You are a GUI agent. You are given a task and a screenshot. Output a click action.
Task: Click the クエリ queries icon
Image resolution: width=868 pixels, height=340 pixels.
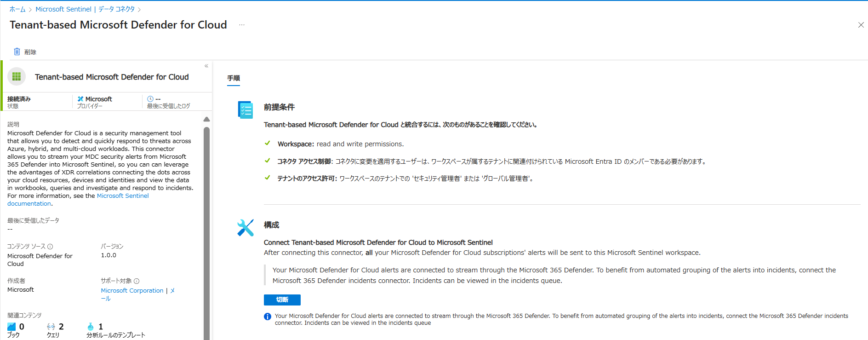51,327
